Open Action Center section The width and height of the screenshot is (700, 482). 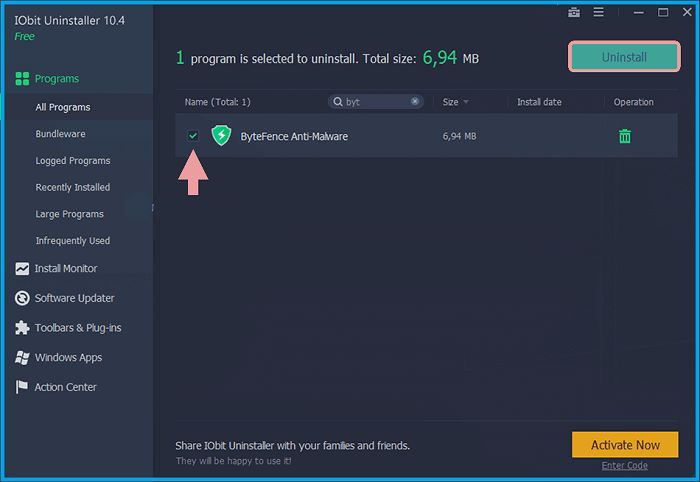tap(65, 387)
